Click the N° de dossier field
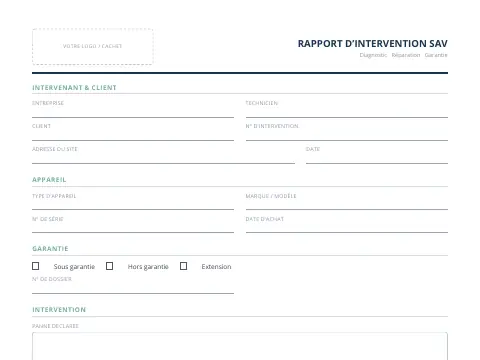 [133, 289]
